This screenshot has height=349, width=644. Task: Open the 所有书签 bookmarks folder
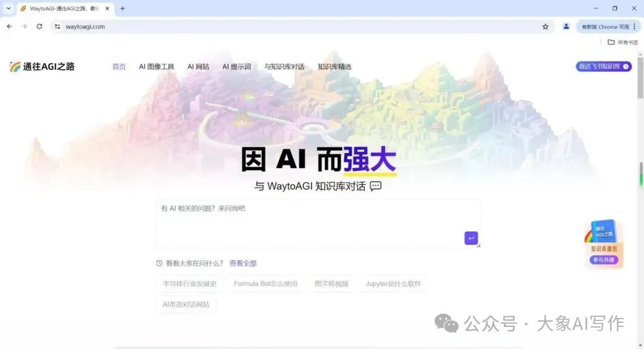[x=623, y=42]
